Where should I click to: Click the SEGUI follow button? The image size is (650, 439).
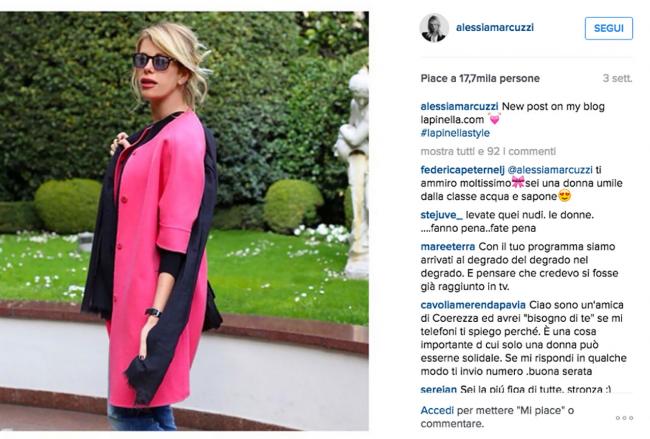tap(609, 28)
